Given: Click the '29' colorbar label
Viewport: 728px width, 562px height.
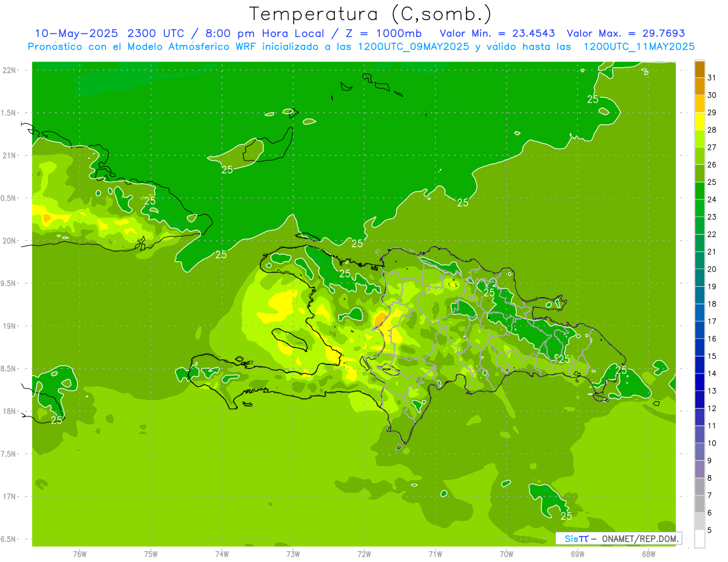Looking at the screenshot, I should [712, 112].
